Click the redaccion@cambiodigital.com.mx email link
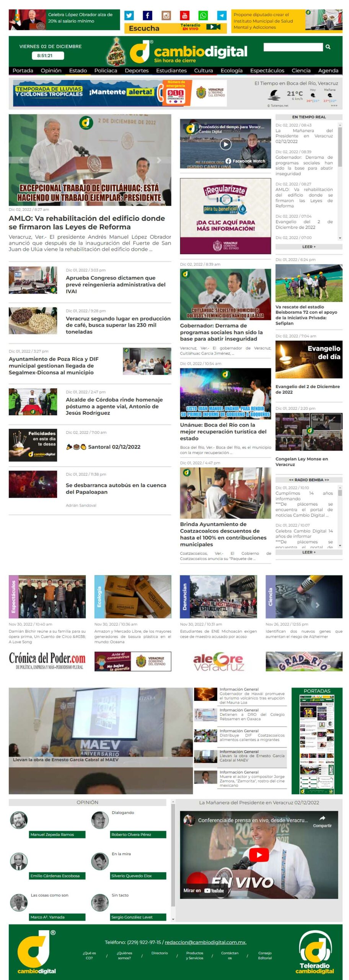This screenshot has height=980, width=349. pyautogui.click(x=205, y=942)
